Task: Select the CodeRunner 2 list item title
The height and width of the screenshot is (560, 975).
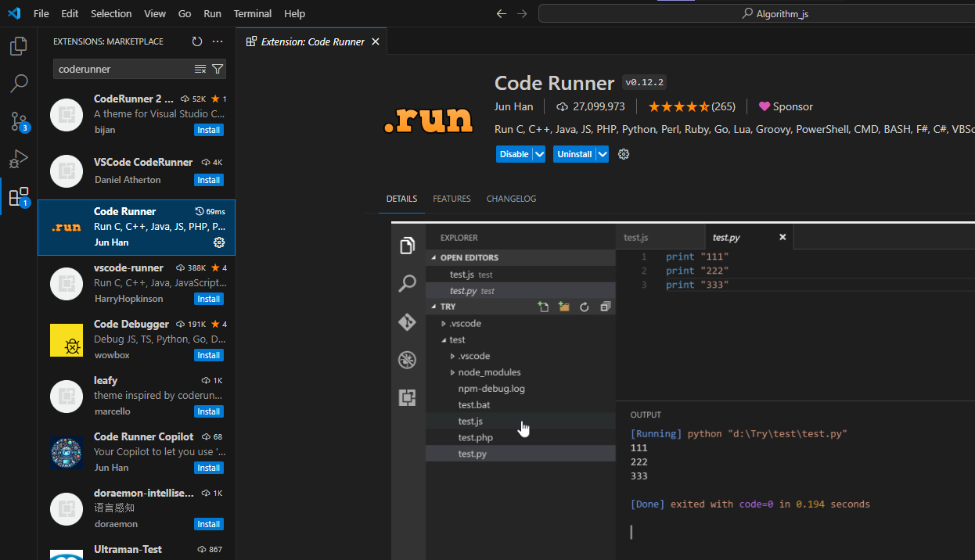Action: 134,99
